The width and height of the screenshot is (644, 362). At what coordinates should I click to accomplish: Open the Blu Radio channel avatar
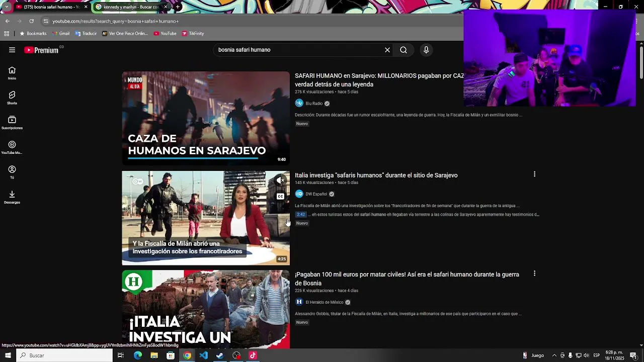pos(299,103)
